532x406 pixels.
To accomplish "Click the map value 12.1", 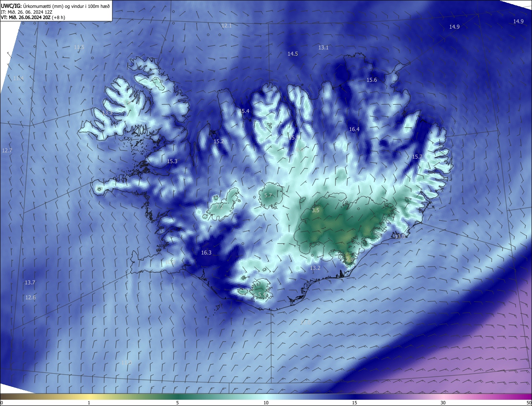I will (x=227, y=26).
